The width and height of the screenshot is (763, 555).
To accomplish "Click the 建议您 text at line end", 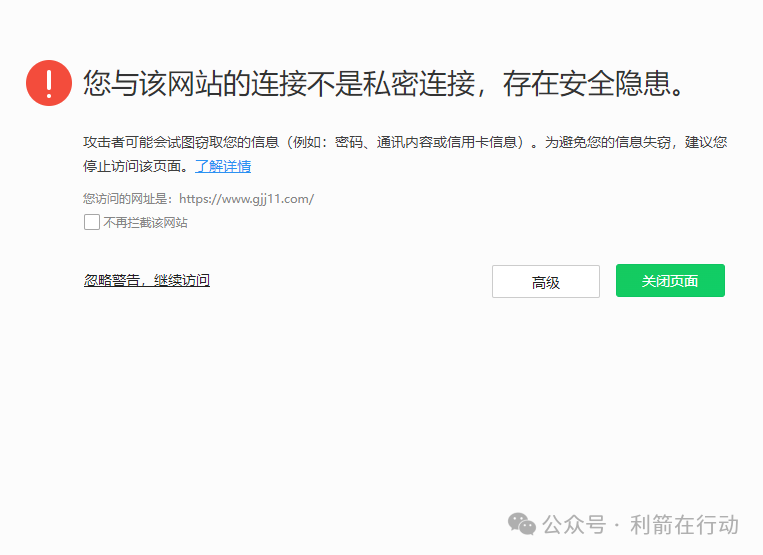I will (706, 142).
